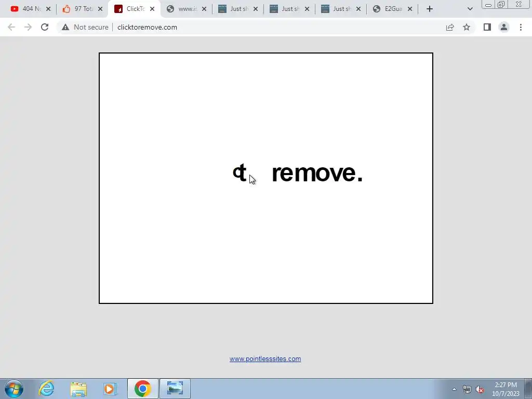Restore down the Chrome window

[x=501, y=4]
